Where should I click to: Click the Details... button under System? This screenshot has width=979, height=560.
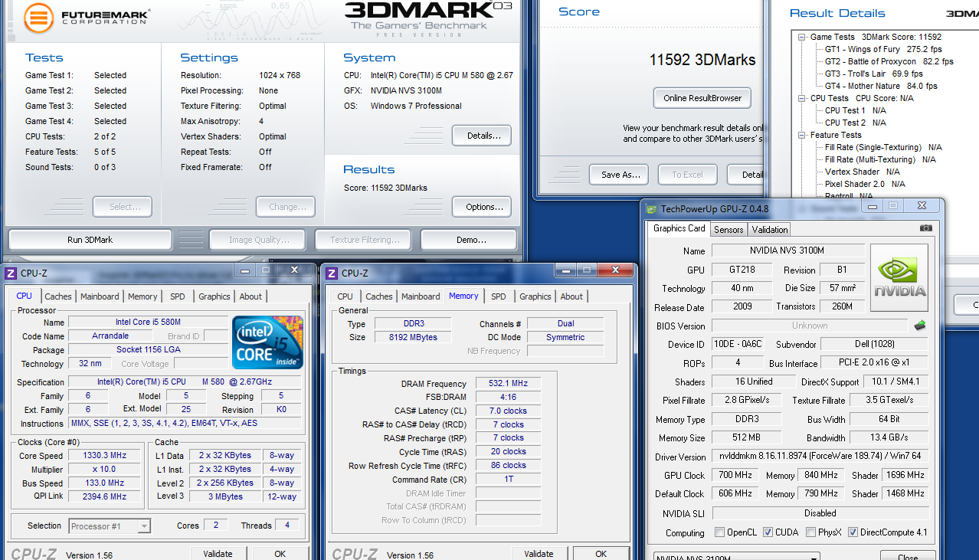pyautogui.click(x=481, y=136)
